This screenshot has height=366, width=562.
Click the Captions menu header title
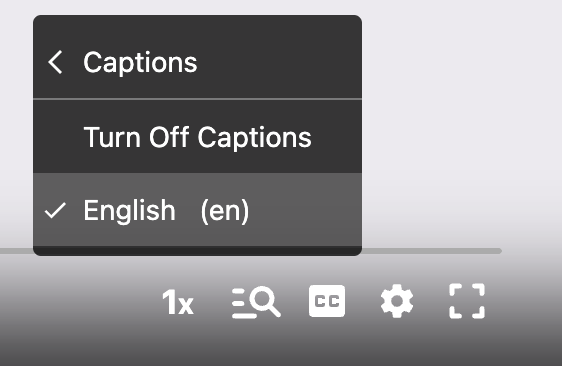[140, 62]
